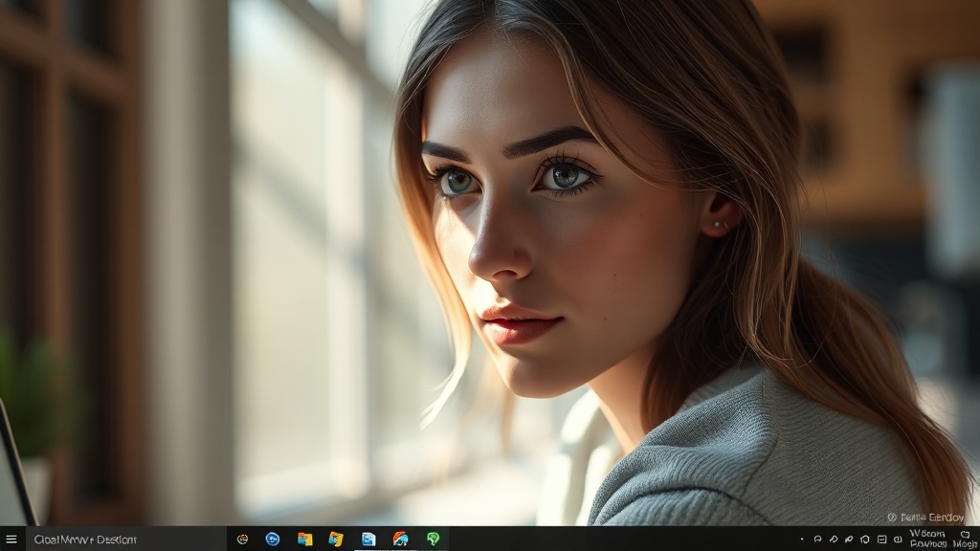Launch the orange and blue taskbar app

[x=400, y=540]
